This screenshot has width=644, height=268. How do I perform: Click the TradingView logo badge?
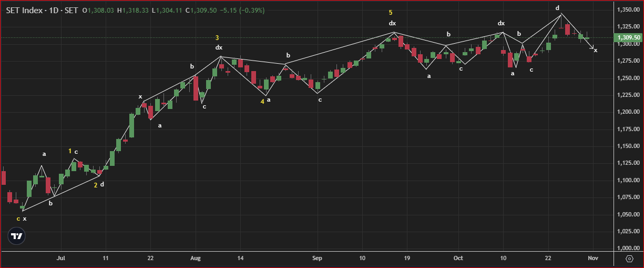coord(17,236)
